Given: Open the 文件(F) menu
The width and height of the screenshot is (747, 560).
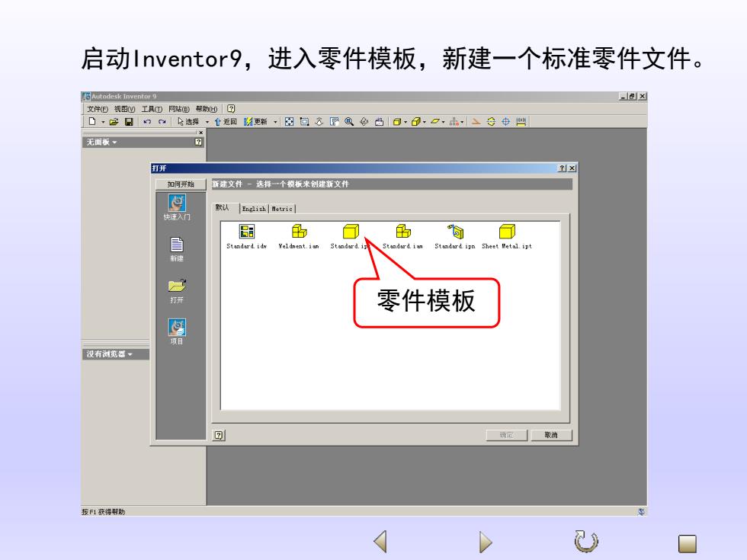Looking at the screenshot, I should [98, 109].
